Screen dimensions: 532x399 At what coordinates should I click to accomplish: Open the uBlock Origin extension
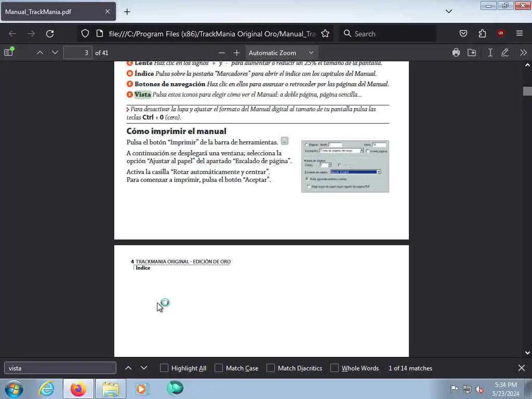(500, 33)
